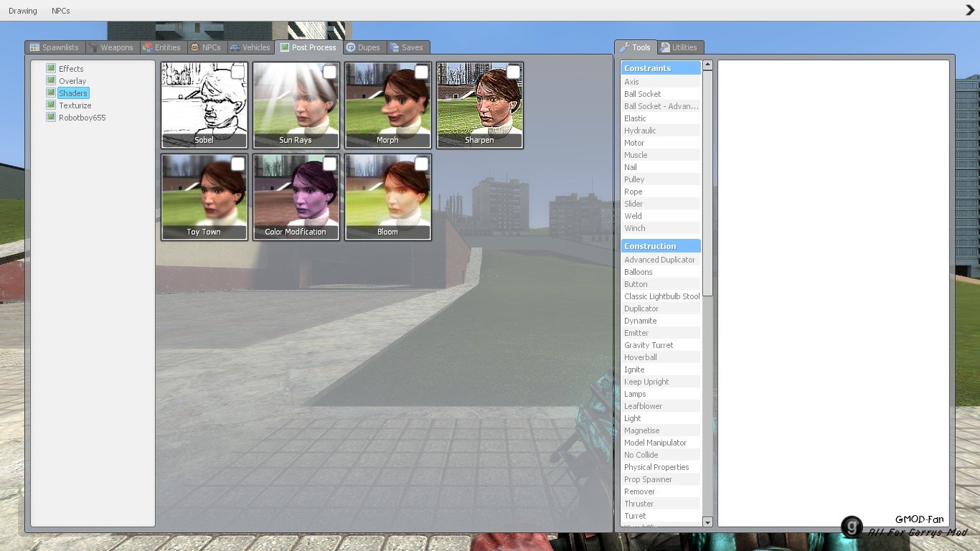Click the tool list scroll up arrow

707,65
